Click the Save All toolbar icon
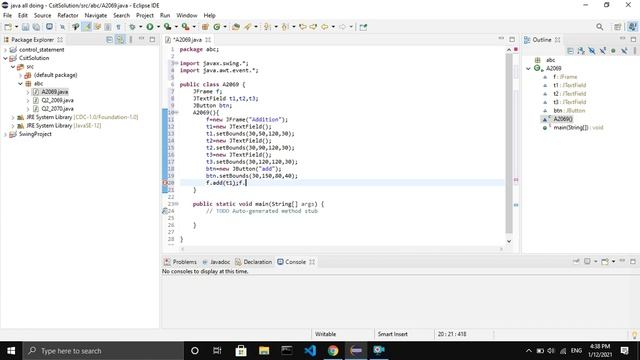 pos(36,27)
